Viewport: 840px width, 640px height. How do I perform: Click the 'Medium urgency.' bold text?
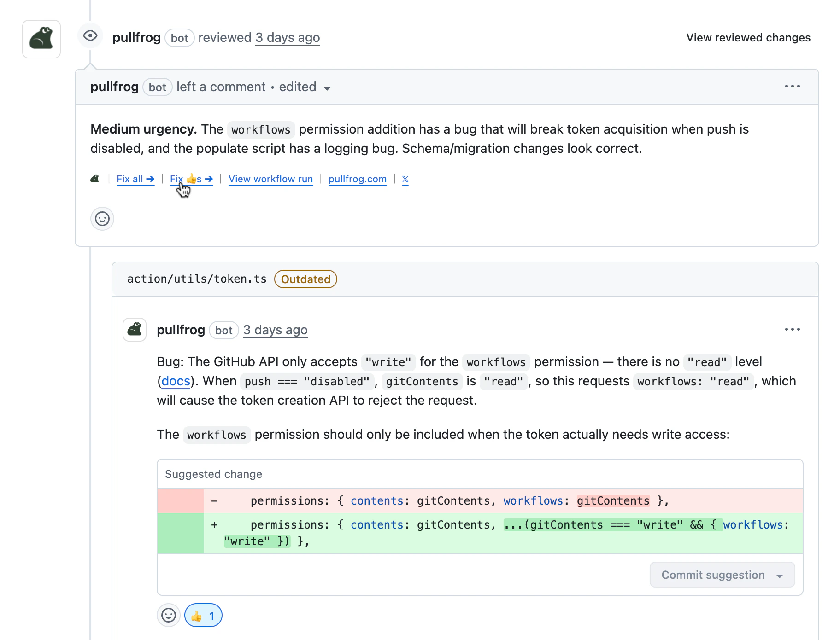pos(144,129)
